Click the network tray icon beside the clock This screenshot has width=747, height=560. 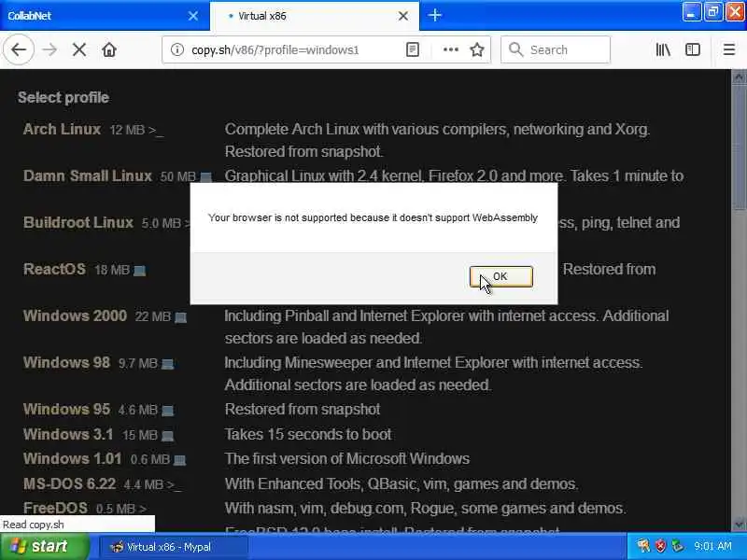pos(677,546)
